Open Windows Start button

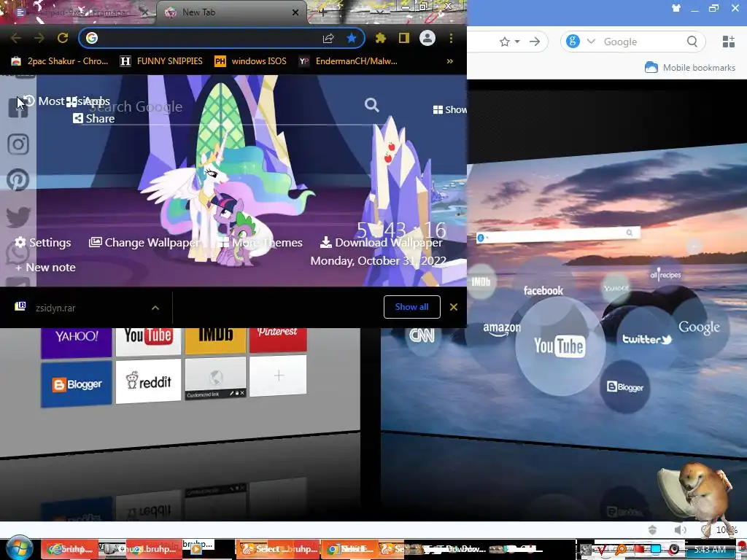(18, 548)
